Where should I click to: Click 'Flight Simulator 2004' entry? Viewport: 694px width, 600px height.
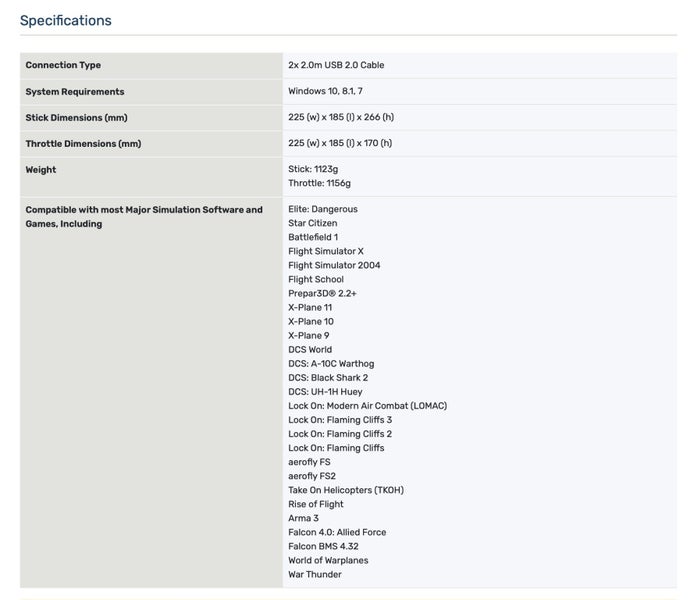click(334, 265)
